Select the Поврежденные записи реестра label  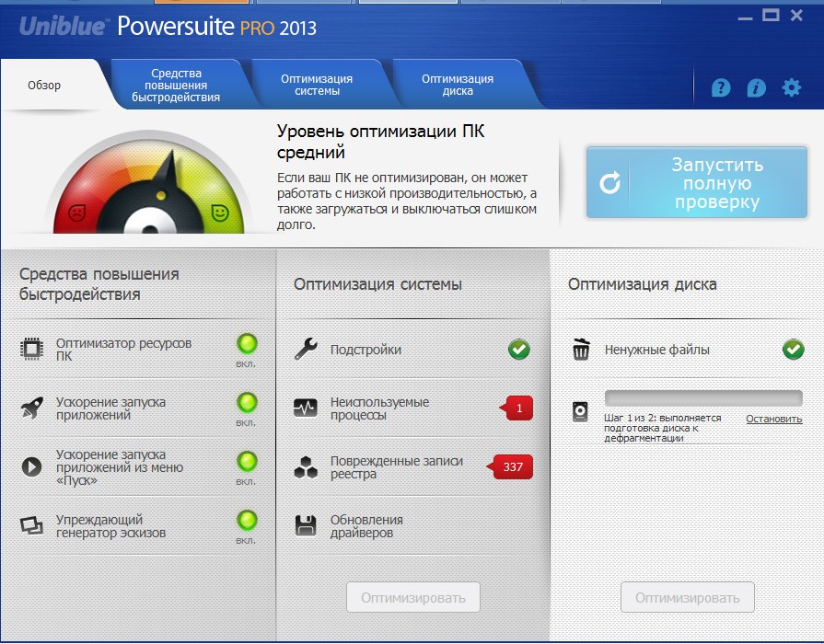pos(397,467)
